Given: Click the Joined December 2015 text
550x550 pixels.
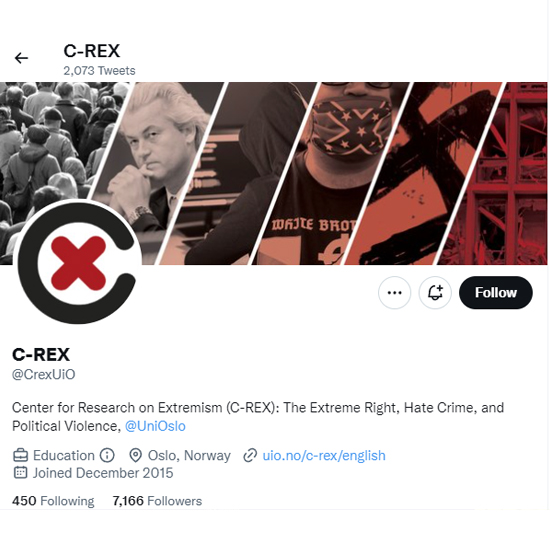Looking at the screenshot, I should 103,473.
